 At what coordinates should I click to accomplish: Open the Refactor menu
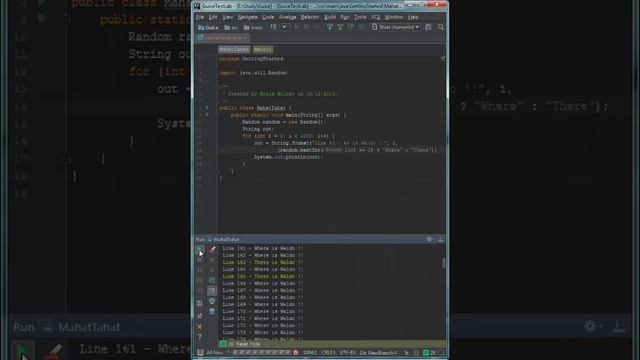[x=310, y=17]
